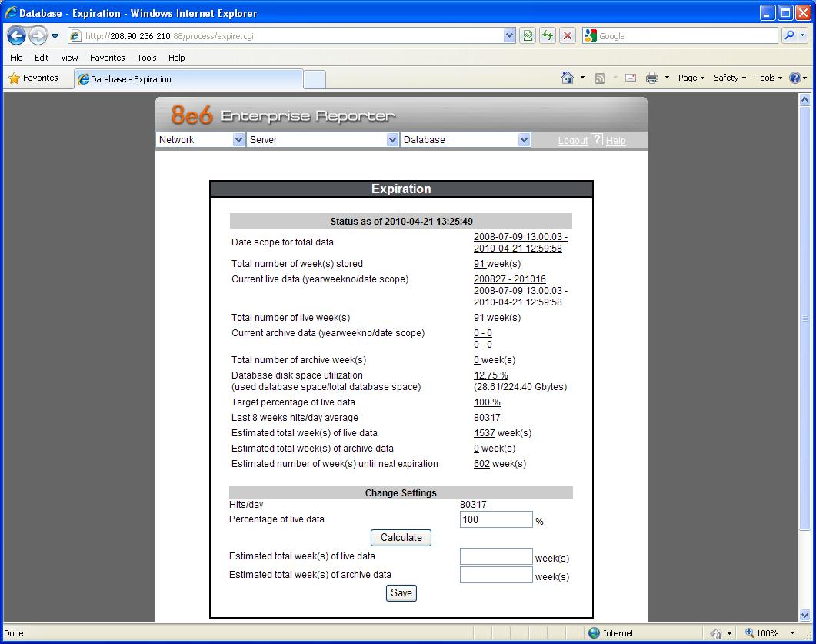Select the Database - Expiration tab
This screenshot has width=816, height=644.
point(188,79)
